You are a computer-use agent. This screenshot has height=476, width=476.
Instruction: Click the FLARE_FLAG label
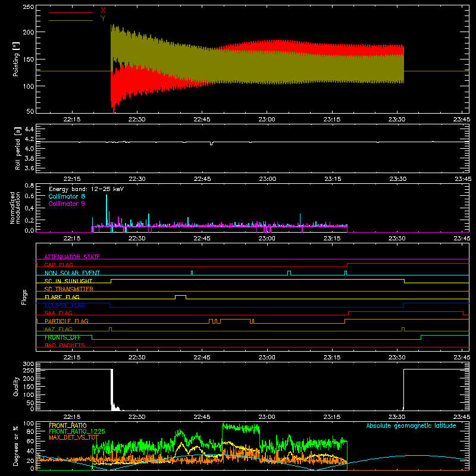click(62, 297)
